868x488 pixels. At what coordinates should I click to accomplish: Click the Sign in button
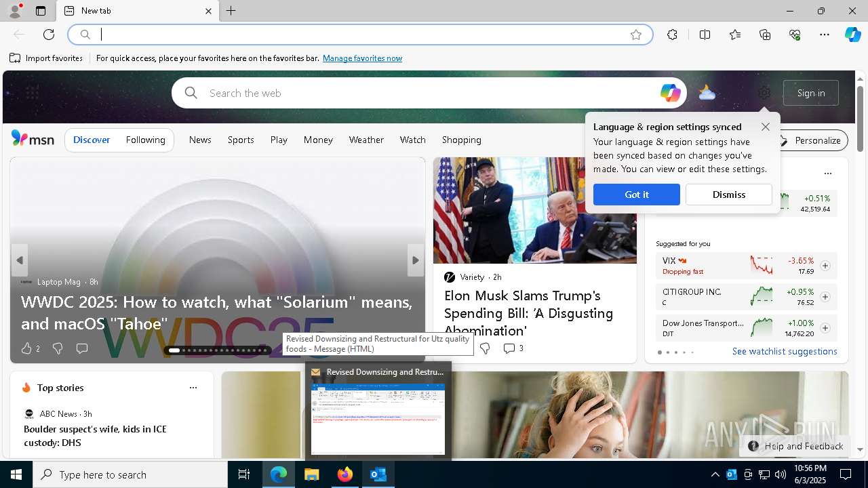point(811,93)
